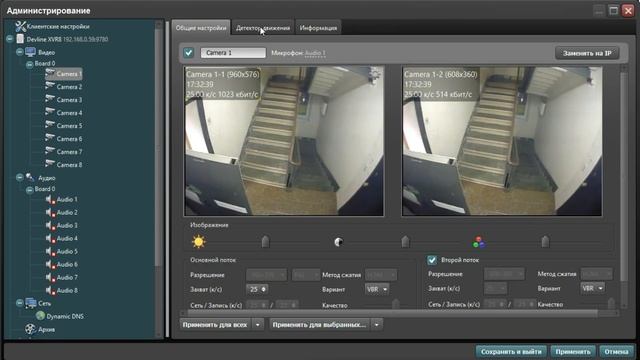Select Audio 7 speaker icon
The image size is (640, 360).
coord(50,278)
